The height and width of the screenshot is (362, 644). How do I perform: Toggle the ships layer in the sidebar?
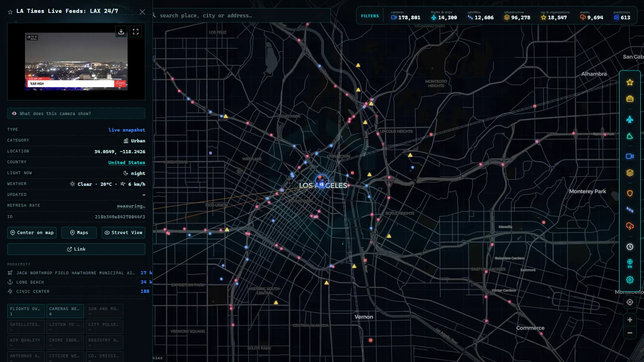[x=630, y=136]
